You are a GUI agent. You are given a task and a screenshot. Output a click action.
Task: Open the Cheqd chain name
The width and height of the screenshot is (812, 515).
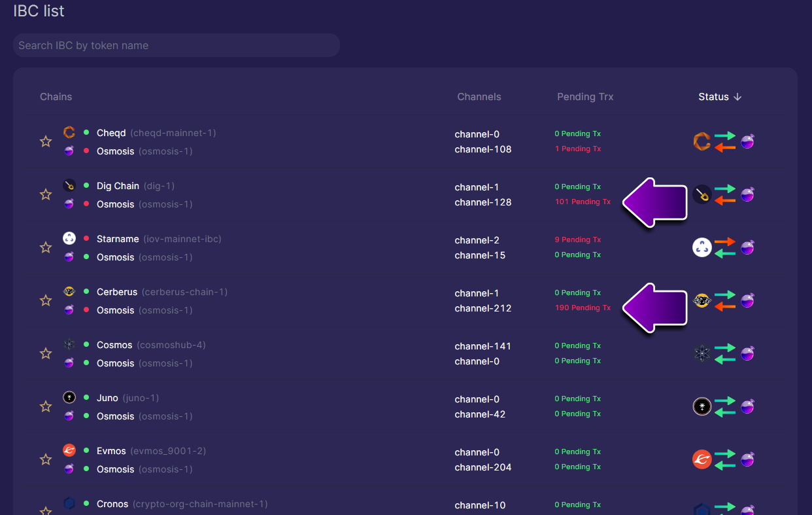coord(111,133)
